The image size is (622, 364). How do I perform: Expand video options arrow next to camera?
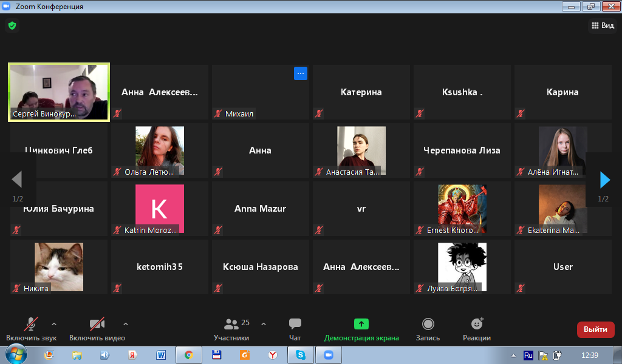pos(126,323)
